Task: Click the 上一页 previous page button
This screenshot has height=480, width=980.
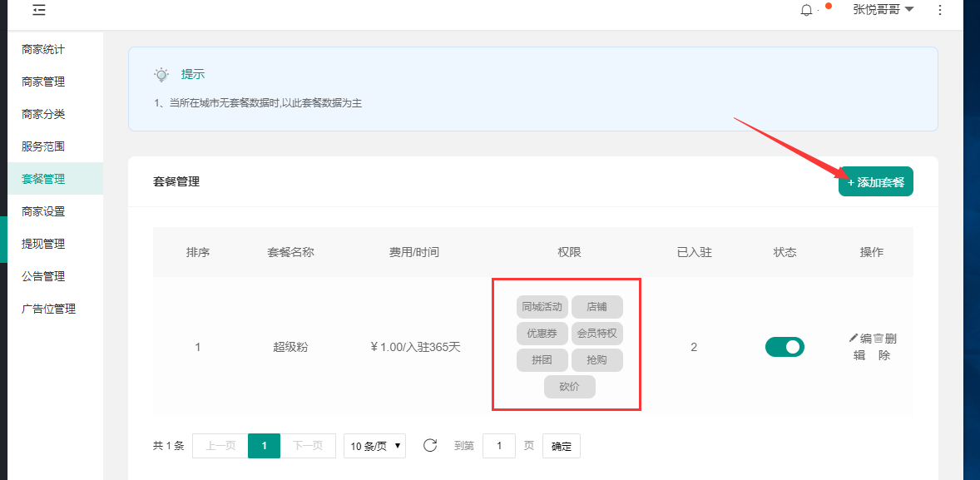Action: coord(220,446)
